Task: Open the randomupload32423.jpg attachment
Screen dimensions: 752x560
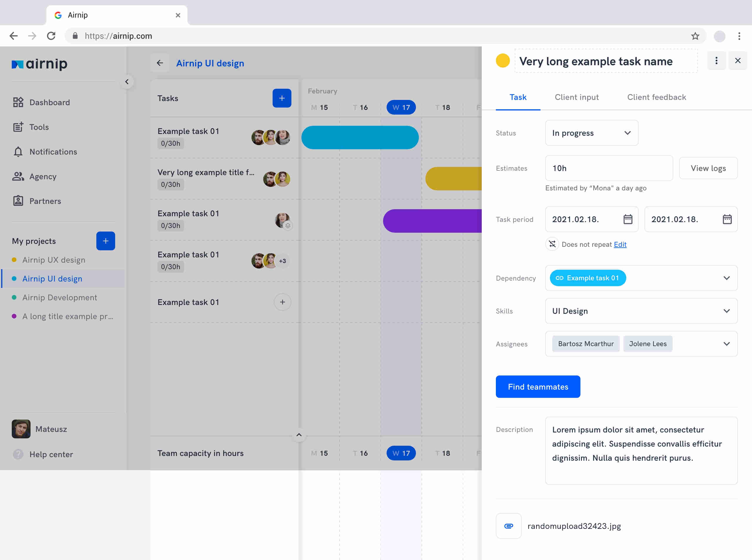Action: pos(574,527)
